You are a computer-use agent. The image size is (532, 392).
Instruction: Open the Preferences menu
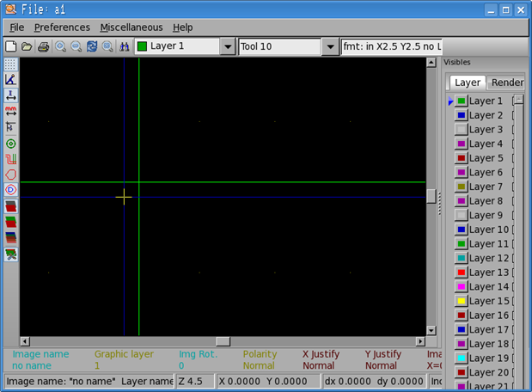tap(62, 28)
